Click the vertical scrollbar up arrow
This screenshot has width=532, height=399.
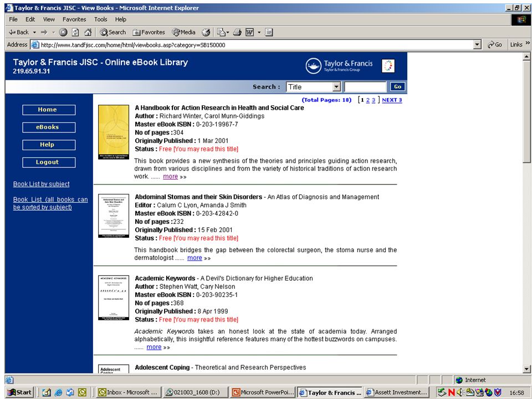click(x=526, y=57)
